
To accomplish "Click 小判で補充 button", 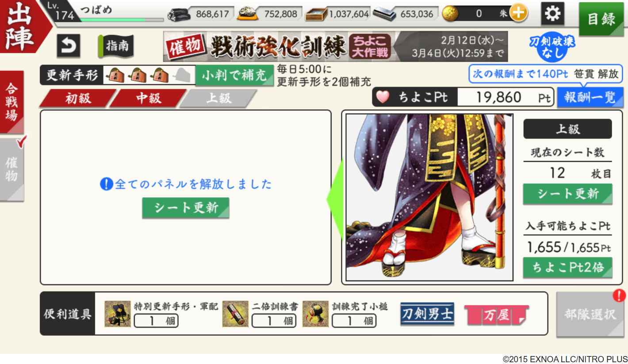I will pos(234,76).
